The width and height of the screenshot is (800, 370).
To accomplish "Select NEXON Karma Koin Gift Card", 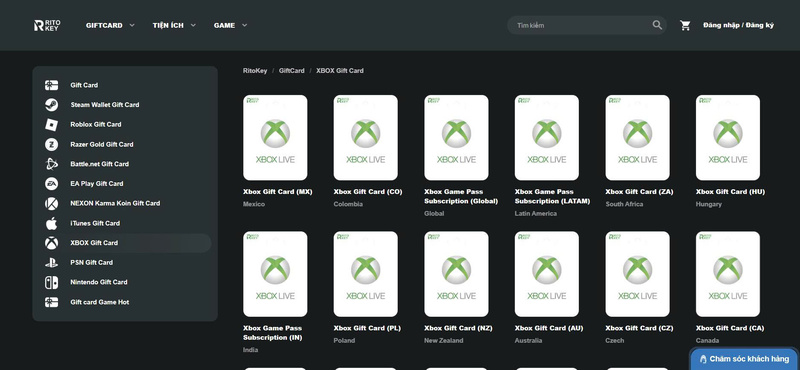I will (x=115, y=203).
